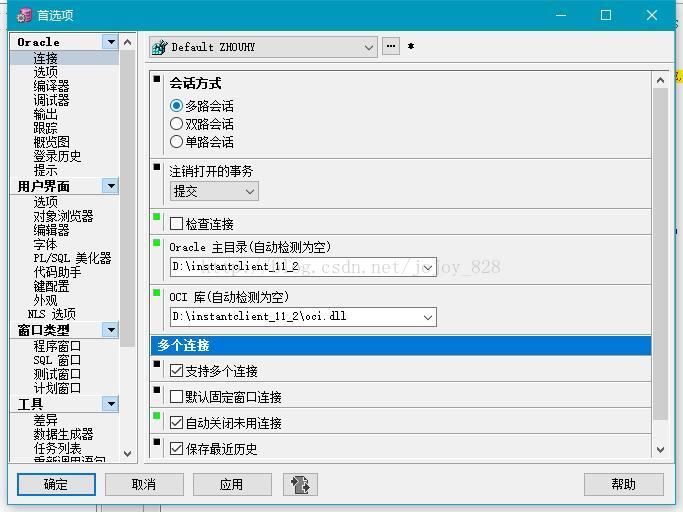683x512 pixels.
Task: Open 差异 tool preferences page
Action: coord(45,420)
